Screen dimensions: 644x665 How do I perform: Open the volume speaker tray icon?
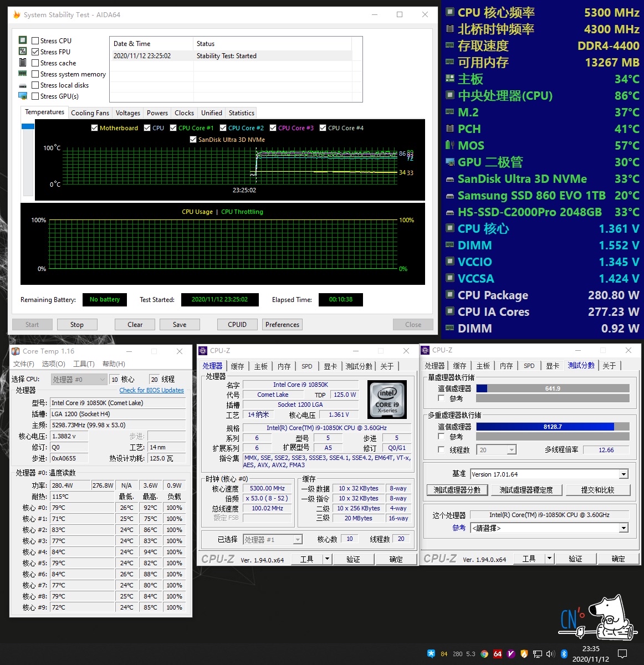tap(550, 654)
